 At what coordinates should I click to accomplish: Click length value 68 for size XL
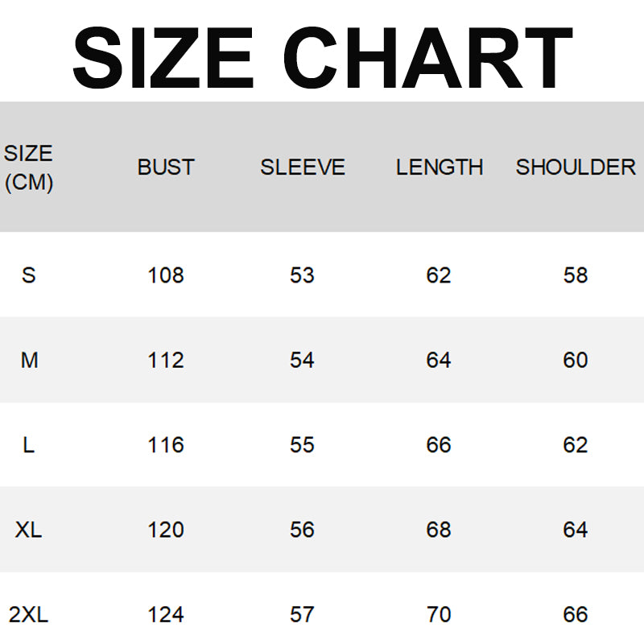439,530
